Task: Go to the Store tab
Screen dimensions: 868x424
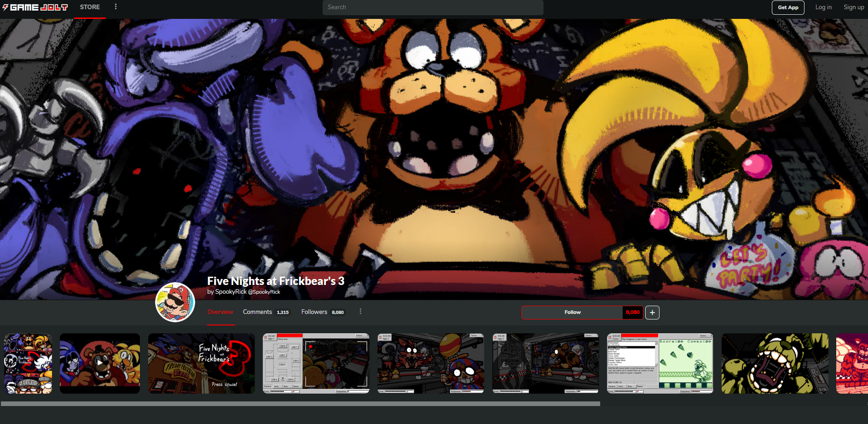Action: coord(90,7)
